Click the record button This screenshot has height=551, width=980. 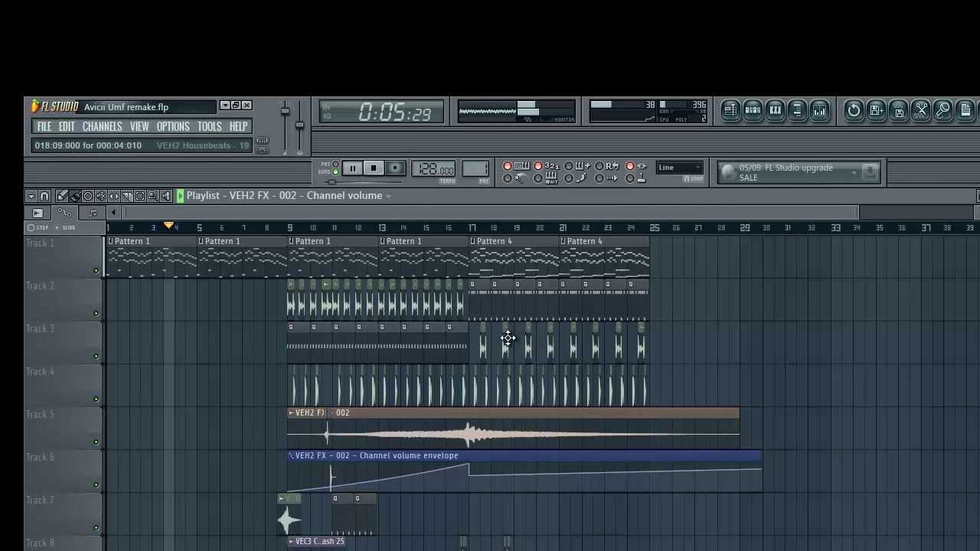(395, 168)
